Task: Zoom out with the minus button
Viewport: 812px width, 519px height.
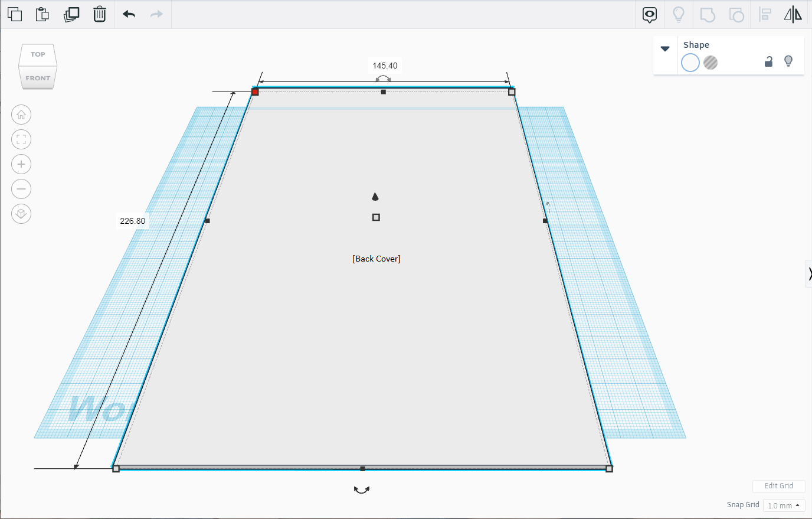Action: (21, 189)
